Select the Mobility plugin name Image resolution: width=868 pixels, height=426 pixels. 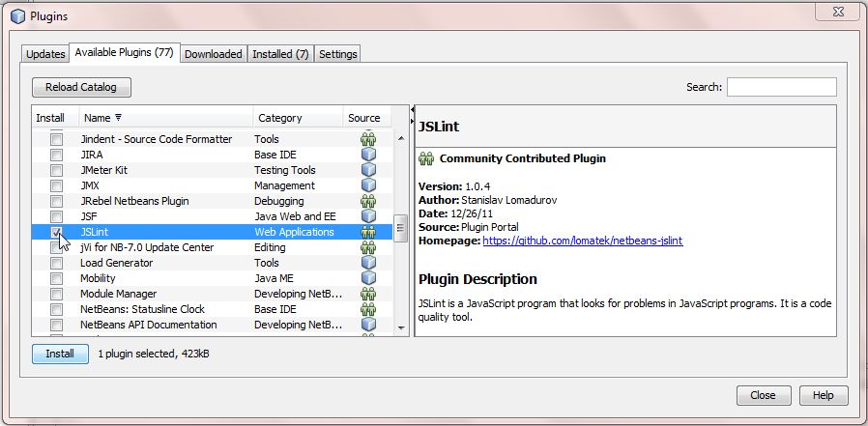click(x=98, y=278)
